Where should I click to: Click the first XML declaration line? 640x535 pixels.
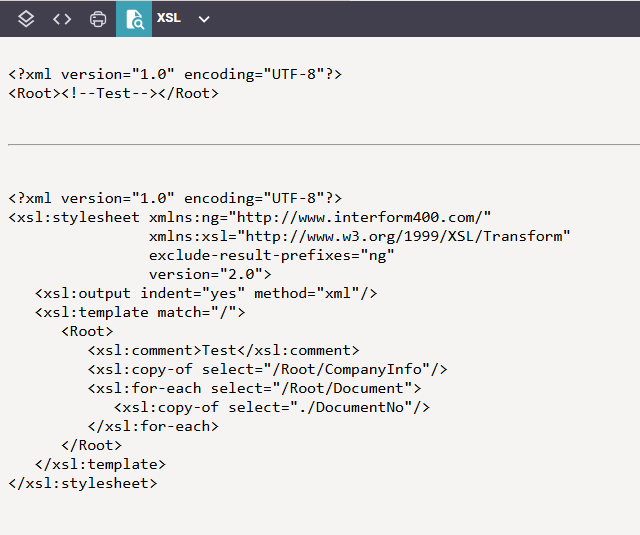pos(175,74)
